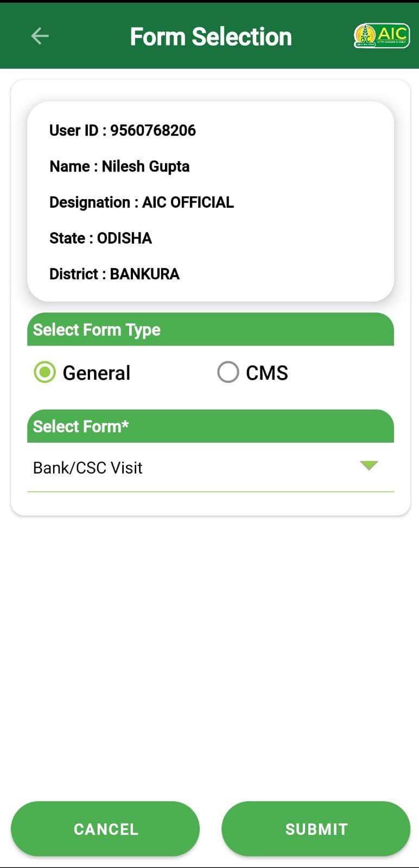Screen dimensions: 419x868
Task: Select the General radio button
Action: tap(45, 373)
